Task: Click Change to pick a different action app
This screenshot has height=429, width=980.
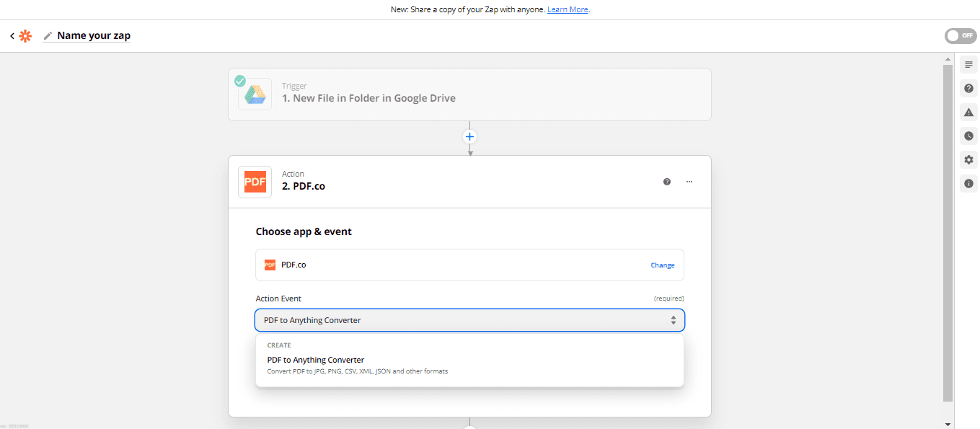Action: click(662, 265)
